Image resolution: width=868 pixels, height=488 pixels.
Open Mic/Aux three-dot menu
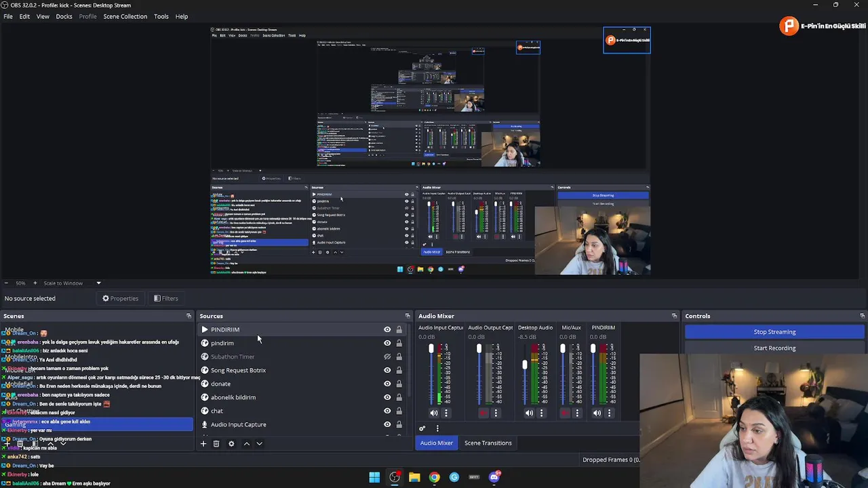(577, 413)
